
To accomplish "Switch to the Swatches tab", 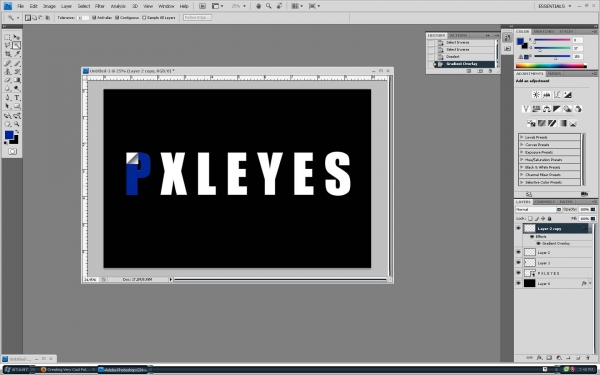I will coord(544,31).
